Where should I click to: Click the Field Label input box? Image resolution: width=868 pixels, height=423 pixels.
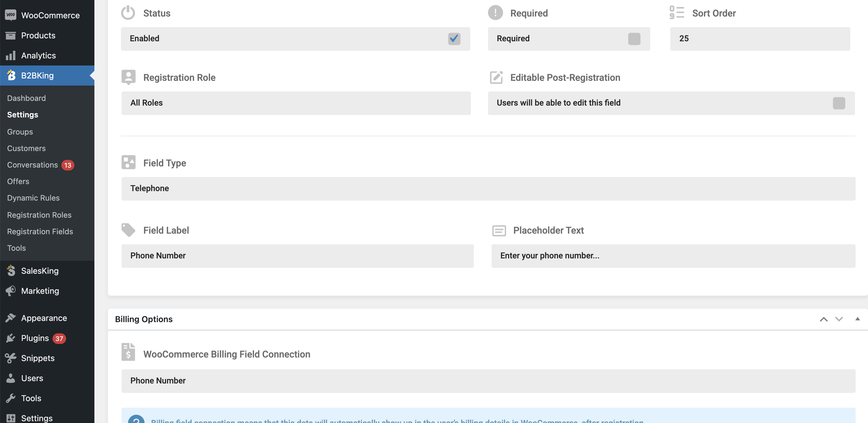coord(297,256)
